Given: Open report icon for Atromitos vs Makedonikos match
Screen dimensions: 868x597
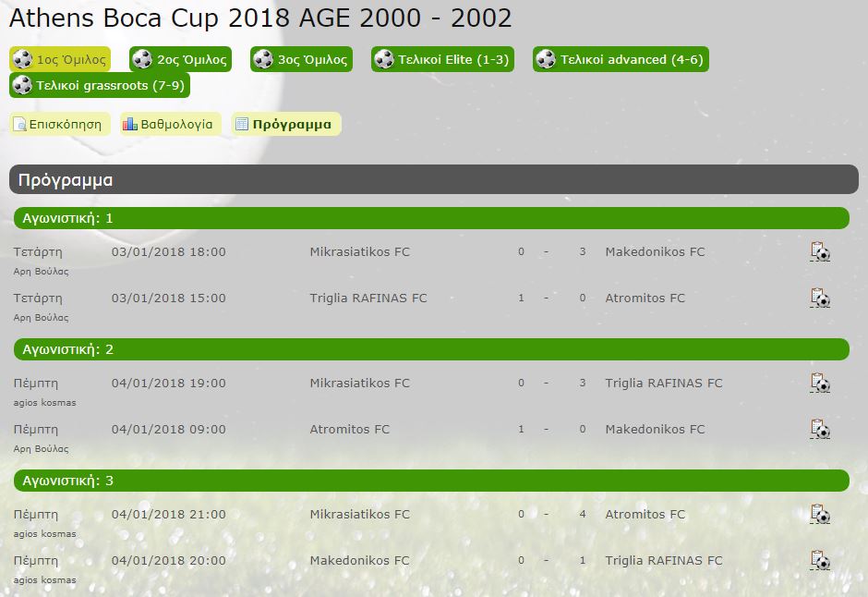Looking at the screenshot, I should click(x=820, y=429).
